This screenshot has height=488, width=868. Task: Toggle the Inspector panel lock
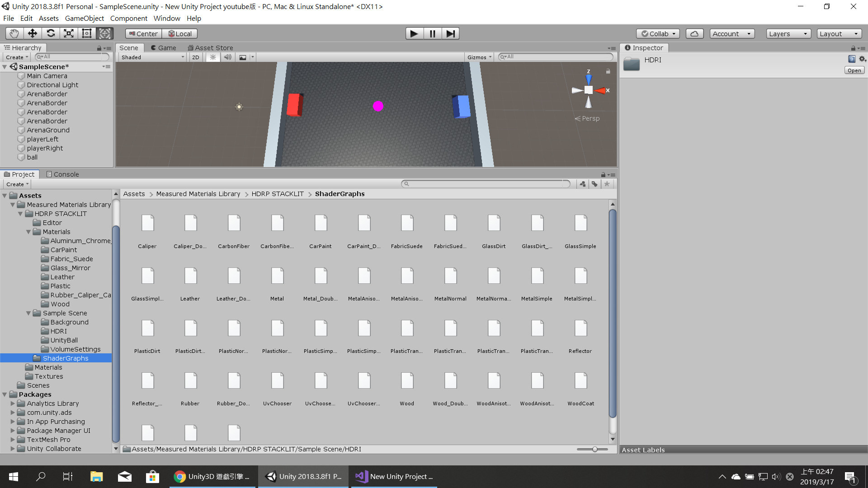(x=853, y=48)
